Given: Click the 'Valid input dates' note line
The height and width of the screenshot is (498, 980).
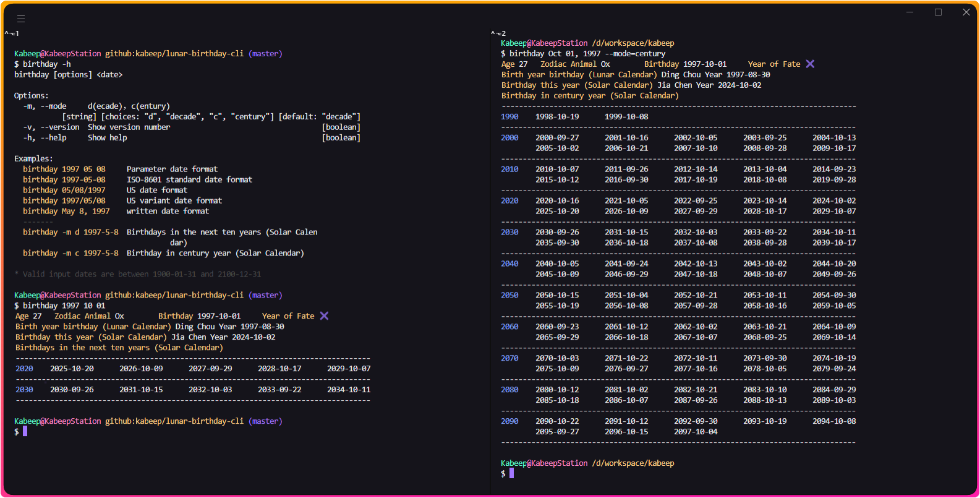Looking at the screenshot, I should tap(138, 275).
